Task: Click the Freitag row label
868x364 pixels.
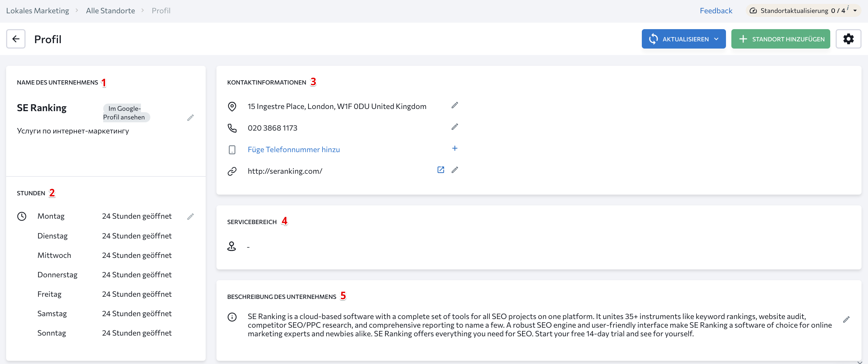Action: pos(49,294)
